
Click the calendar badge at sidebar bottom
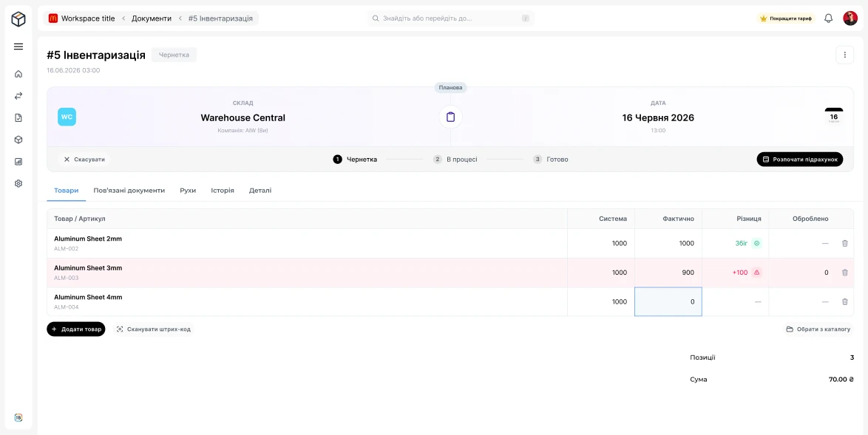click(18, 418)
